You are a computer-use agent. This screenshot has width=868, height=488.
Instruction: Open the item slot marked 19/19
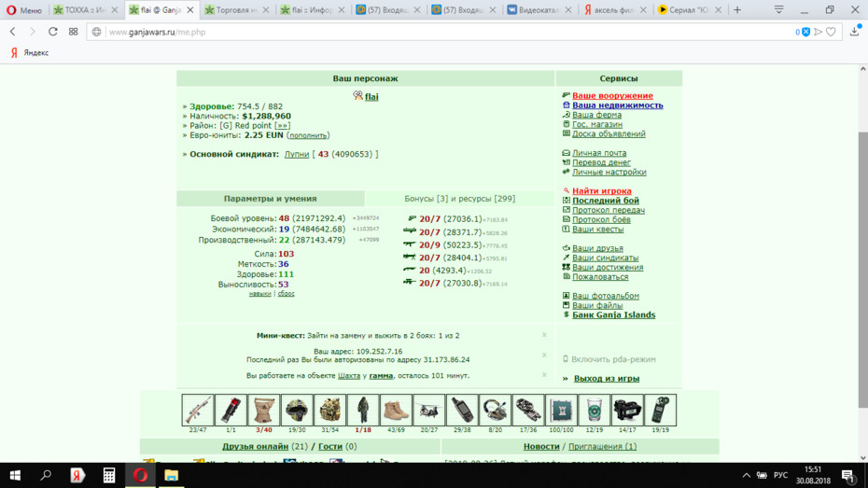coord(661,410)
